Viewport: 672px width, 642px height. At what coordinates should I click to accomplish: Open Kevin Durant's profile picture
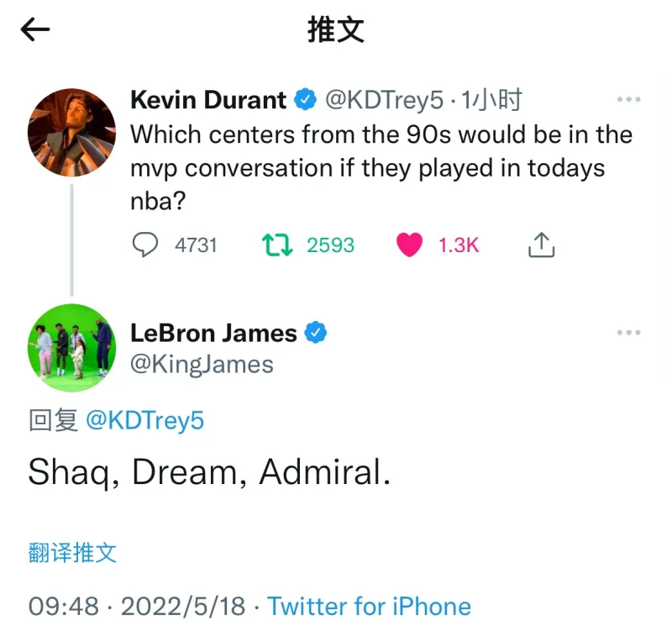pyautogui.click(x=71, y=132)
